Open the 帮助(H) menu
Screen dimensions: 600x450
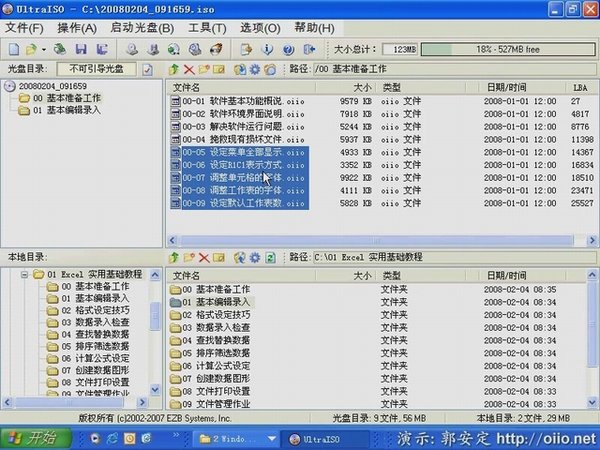314,28
